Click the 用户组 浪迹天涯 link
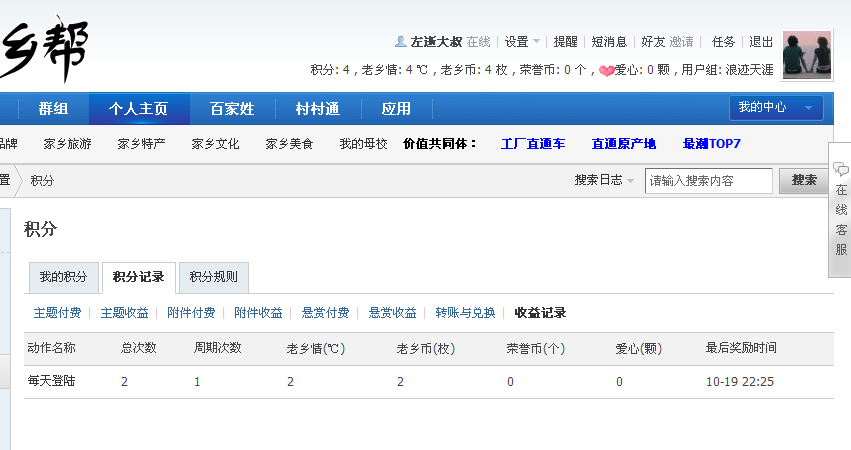Image resolution: width=851 pixels, height=450 pixels. pyautogui.click(x=727, y=70)
